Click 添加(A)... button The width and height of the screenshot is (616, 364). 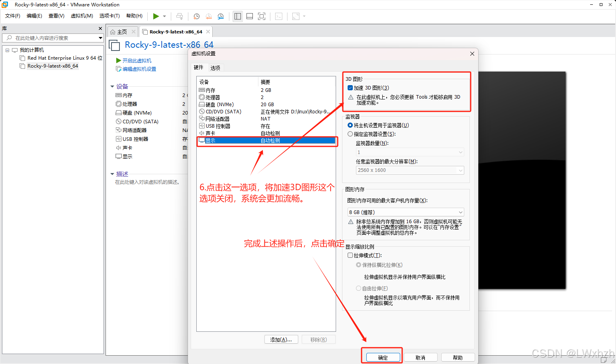click(x=281, y=340)
